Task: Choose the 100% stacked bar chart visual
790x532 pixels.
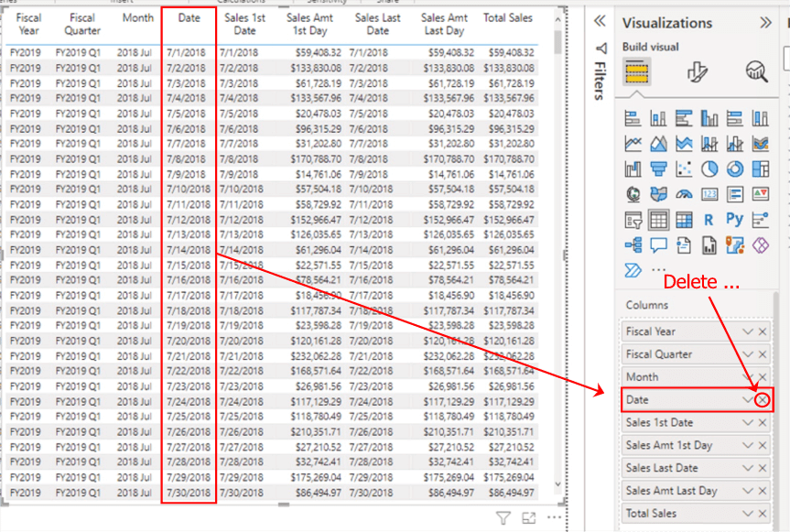Action: tap(734, 118)
